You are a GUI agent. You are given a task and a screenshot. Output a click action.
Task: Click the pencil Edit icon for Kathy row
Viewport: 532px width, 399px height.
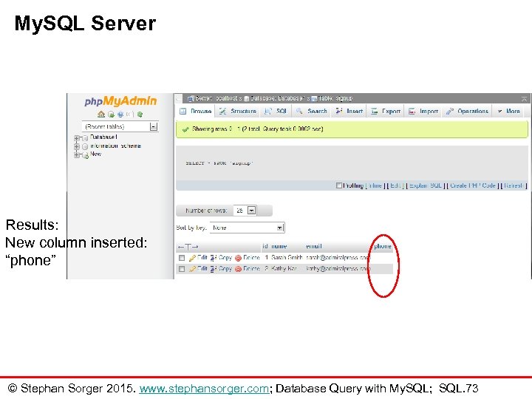click(x=192, y=269)
